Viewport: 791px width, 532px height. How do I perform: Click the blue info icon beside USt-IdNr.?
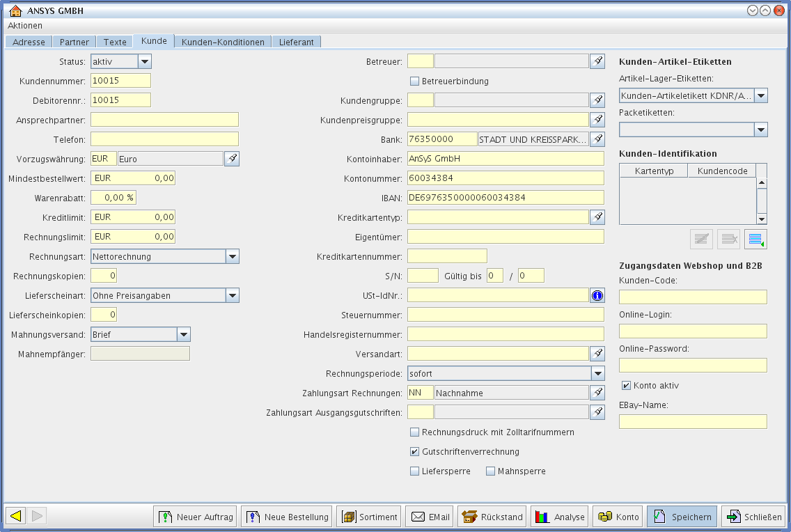click(x=597, y=295)
